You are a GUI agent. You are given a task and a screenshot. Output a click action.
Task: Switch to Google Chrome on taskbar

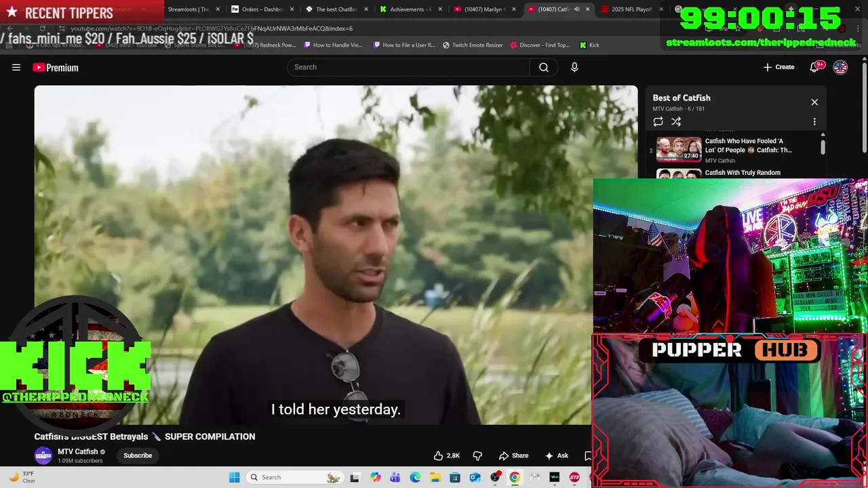(x=515, y=477)
